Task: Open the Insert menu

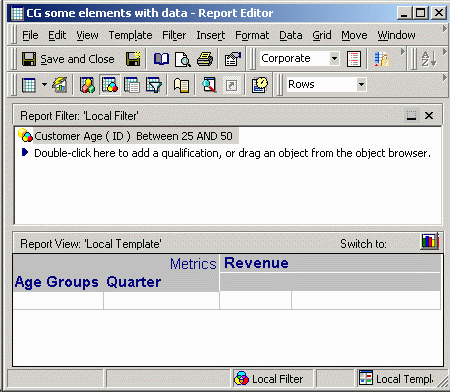Action: (x=211, y=35)
